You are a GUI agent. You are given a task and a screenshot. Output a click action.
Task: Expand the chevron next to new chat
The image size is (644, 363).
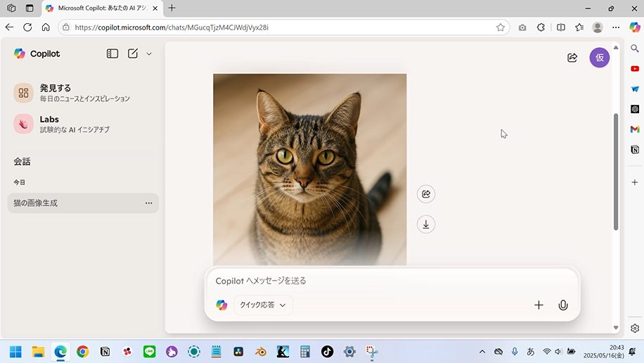(149, 53)
